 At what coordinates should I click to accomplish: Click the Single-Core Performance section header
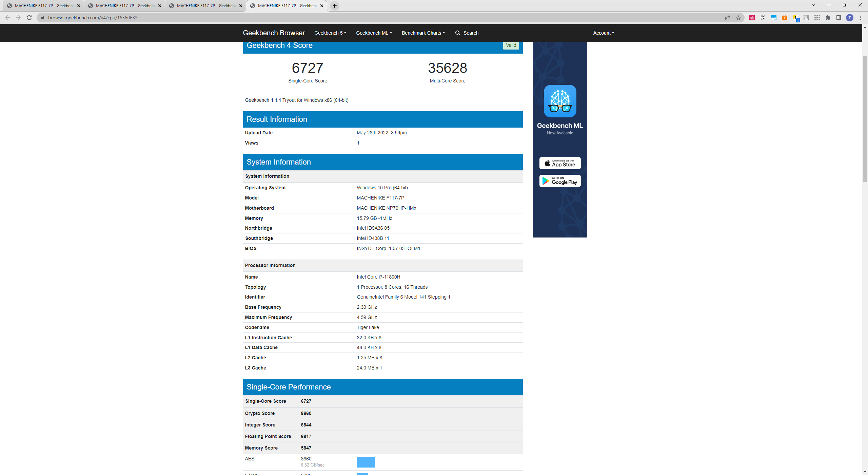(x=383, y=387)
